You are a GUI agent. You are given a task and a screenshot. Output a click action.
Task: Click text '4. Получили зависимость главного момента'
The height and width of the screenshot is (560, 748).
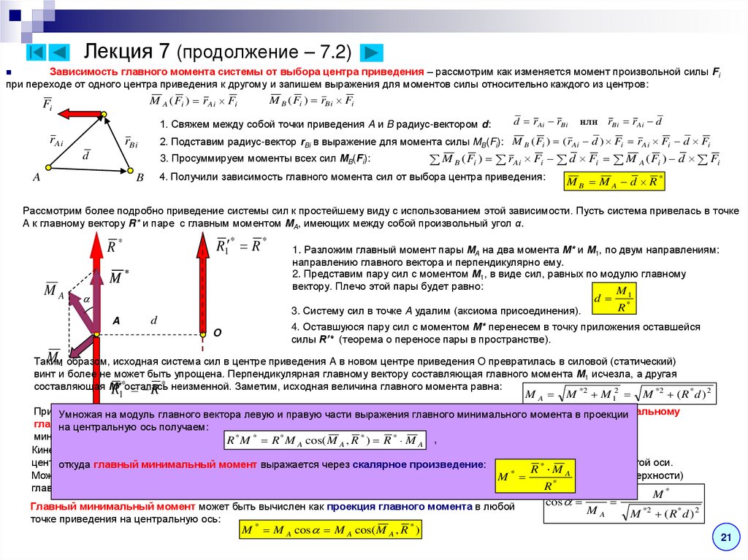coord(352,177)
